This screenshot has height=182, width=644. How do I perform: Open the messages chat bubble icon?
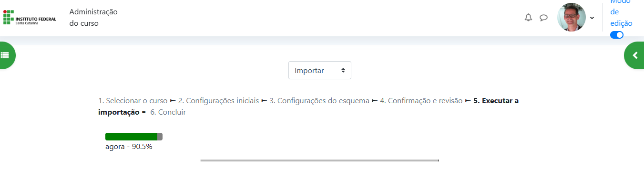543,18
